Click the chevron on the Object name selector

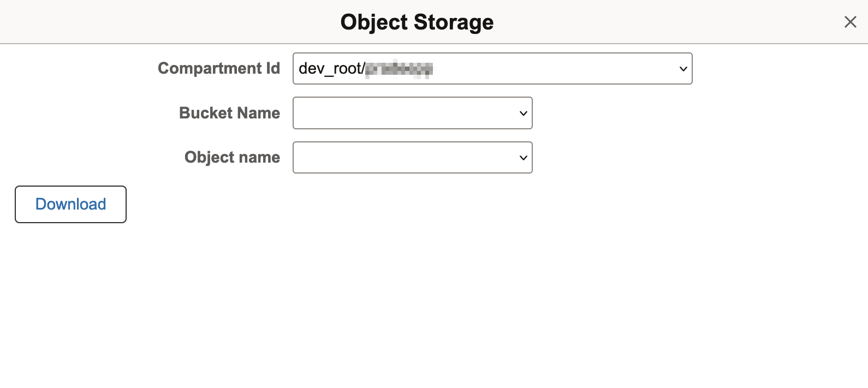(x=522, y=157)
